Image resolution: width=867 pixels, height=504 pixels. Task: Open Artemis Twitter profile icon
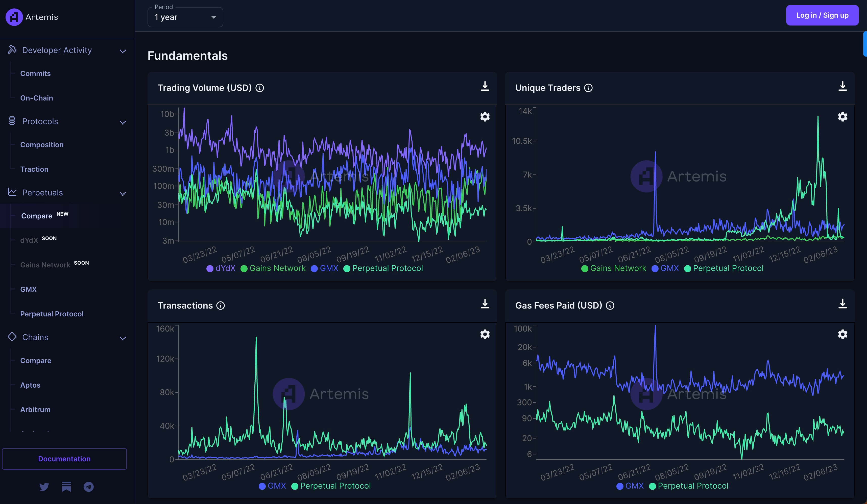[44, 487]
